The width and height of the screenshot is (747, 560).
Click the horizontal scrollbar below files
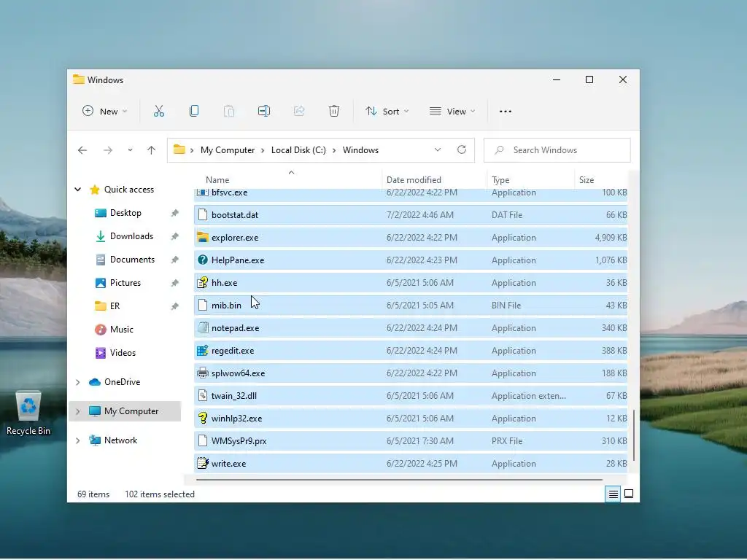pyautogui.click(x=399, y=480)
